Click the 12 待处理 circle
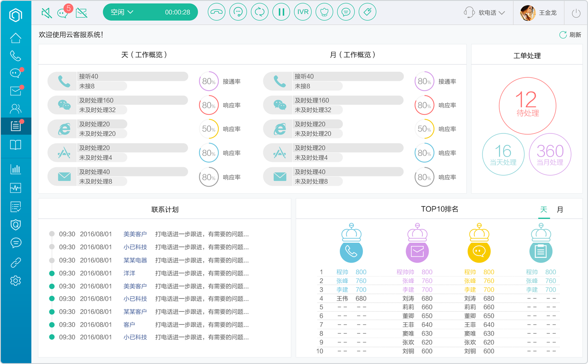The width and height of the screenshot is (588, 364). coord(527,106)
